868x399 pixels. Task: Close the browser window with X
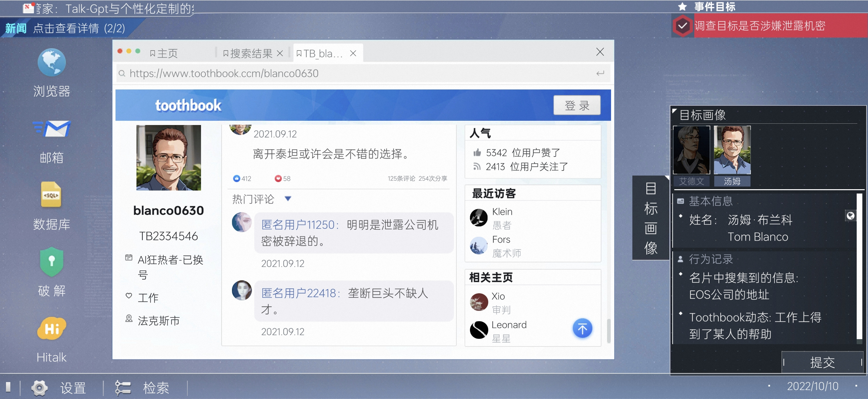coord(600,52)
